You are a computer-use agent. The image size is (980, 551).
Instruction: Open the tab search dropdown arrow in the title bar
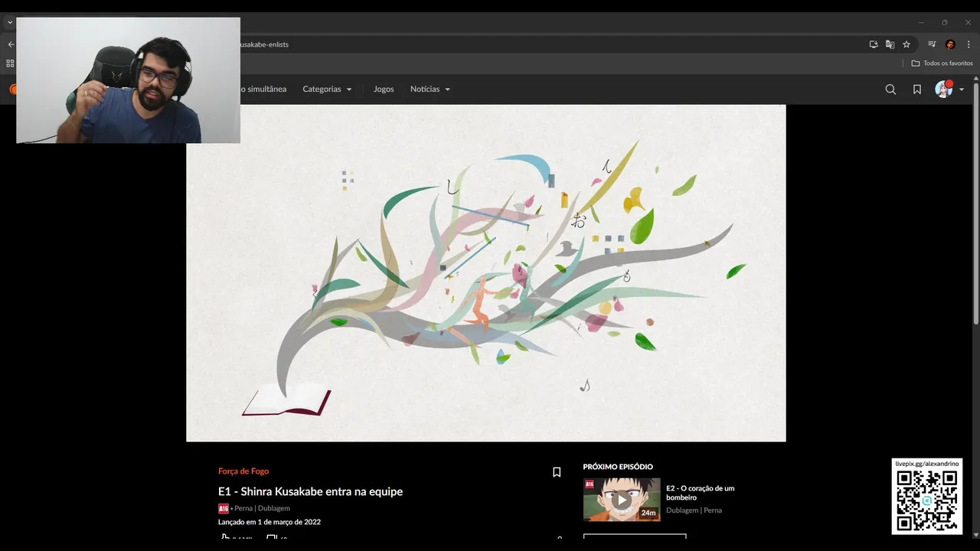[10, 22]
